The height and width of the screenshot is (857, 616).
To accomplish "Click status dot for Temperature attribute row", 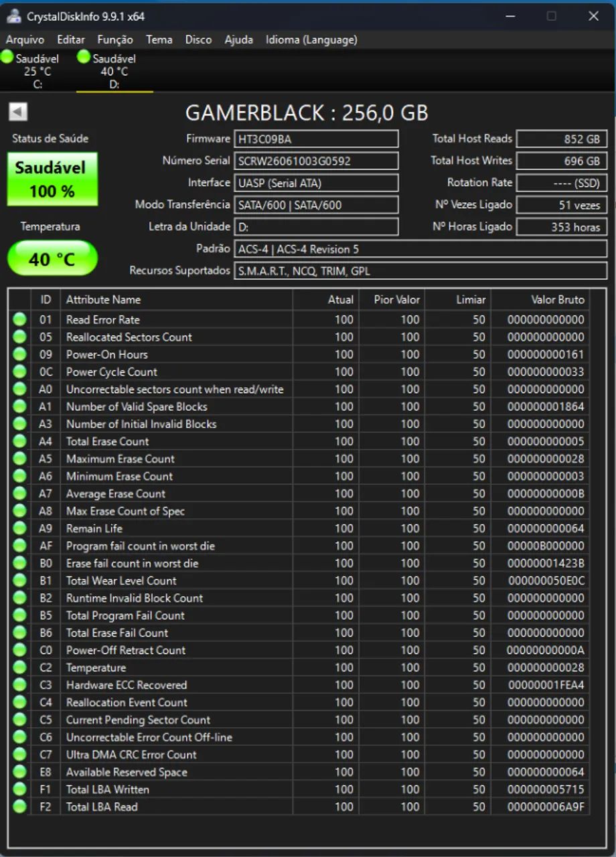I will tap(19, 668).
